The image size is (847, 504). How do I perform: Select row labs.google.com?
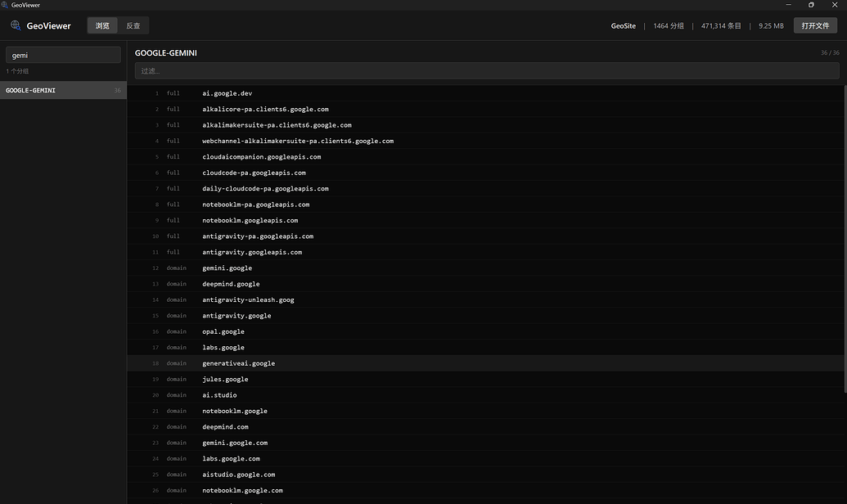tap(485, 459)
